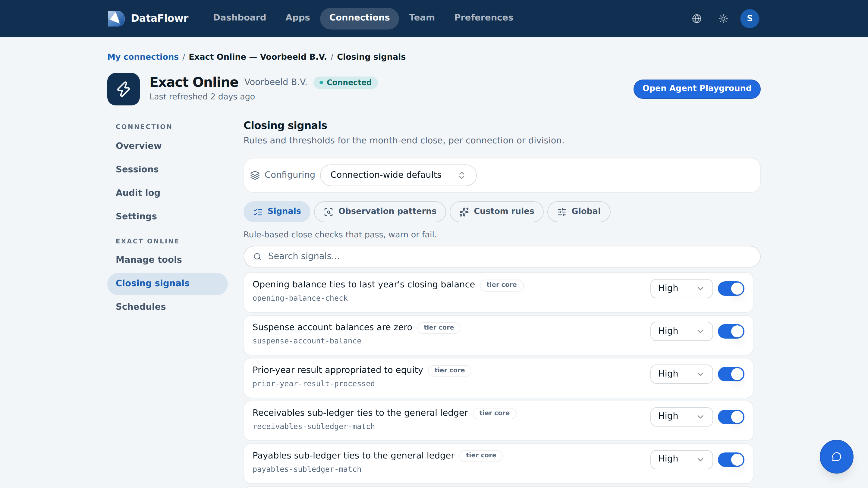Disable the suspense-account-balance signal toggle
The height and width of the screenshot is (488, 868).
731,331
